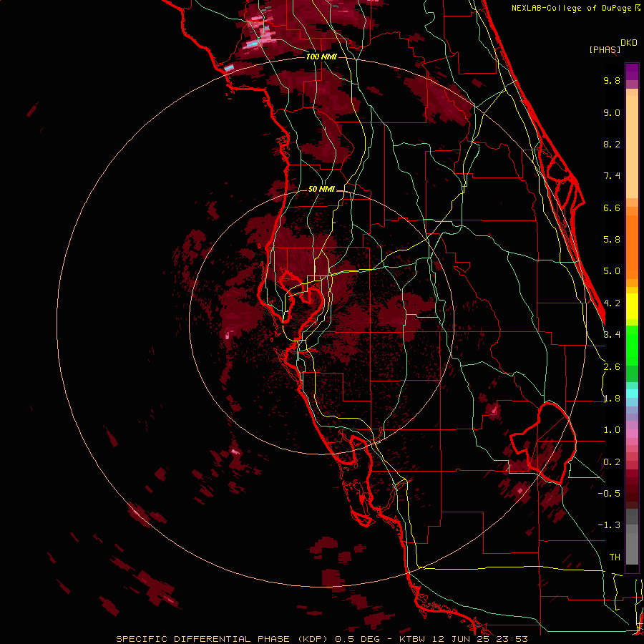The width and height of the screenshot is (644, 644).
Task: Click the 0.2 scale value
Action: (x=612, y=462)
